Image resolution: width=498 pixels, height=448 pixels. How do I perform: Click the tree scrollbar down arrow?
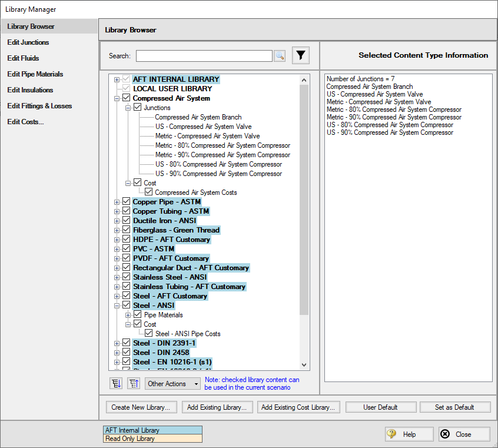click(x=304, y=365)
